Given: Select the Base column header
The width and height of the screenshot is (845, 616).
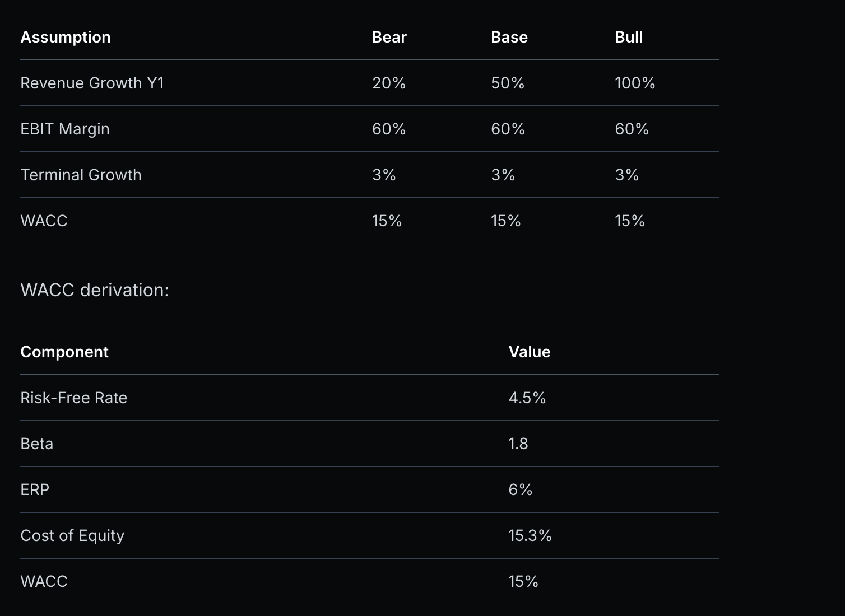Looking at the screenshot, I should coord(509,37).
